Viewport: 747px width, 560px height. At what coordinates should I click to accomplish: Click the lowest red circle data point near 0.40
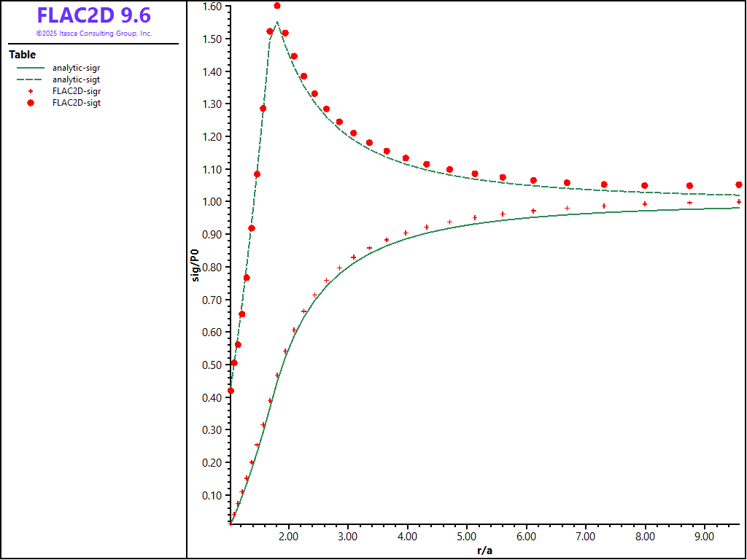231,391
